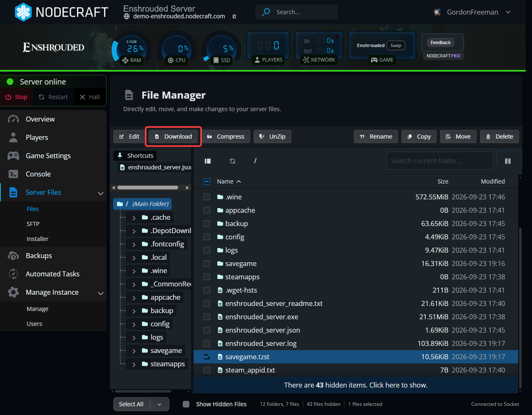The width and height of the screenshot is (532, 415).
Task: Open the Users submenu item
Action: coord(34,323)
